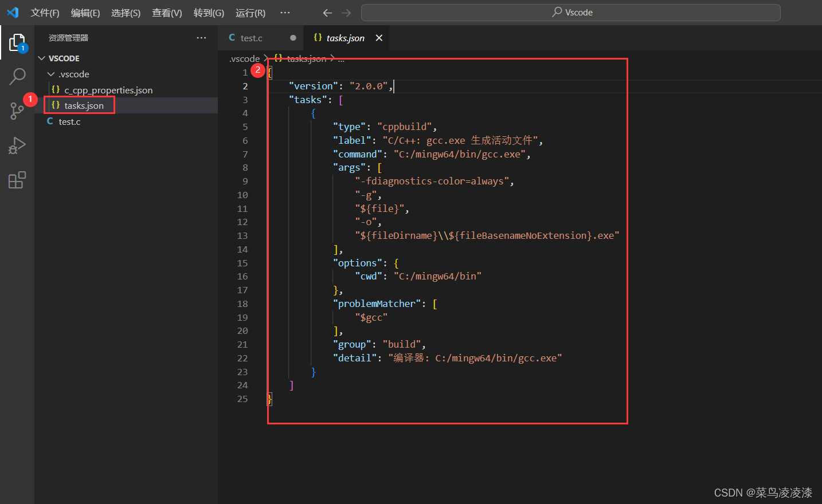The height and width of the screenshot is (504, 822).
Task: Click the VS Code logo icon
Action: 13,13
